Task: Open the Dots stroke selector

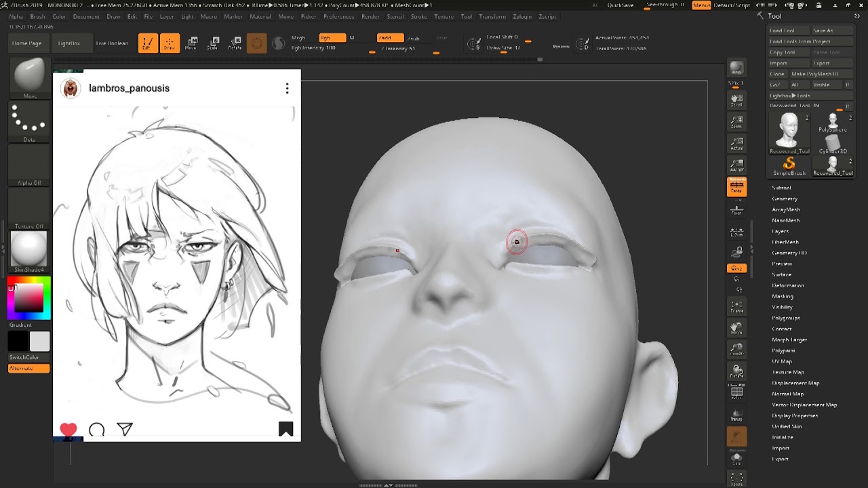Action: (x=29, y=123)
